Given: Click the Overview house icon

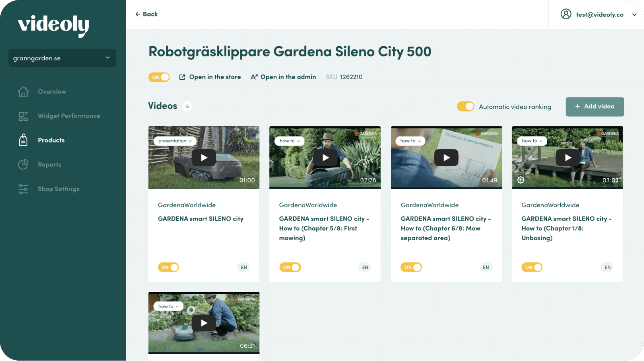Looking at the screenshot, I should click(23, 92).
